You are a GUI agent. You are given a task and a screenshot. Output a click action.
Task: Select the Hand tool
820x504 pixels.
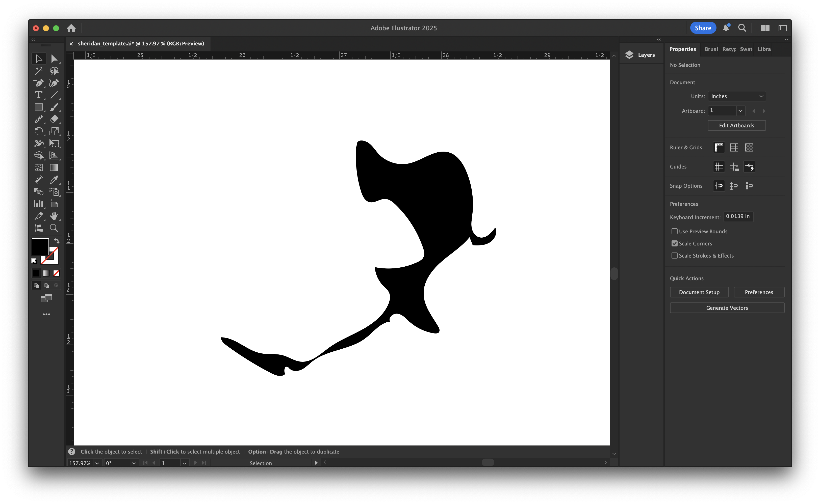[54, 216]
